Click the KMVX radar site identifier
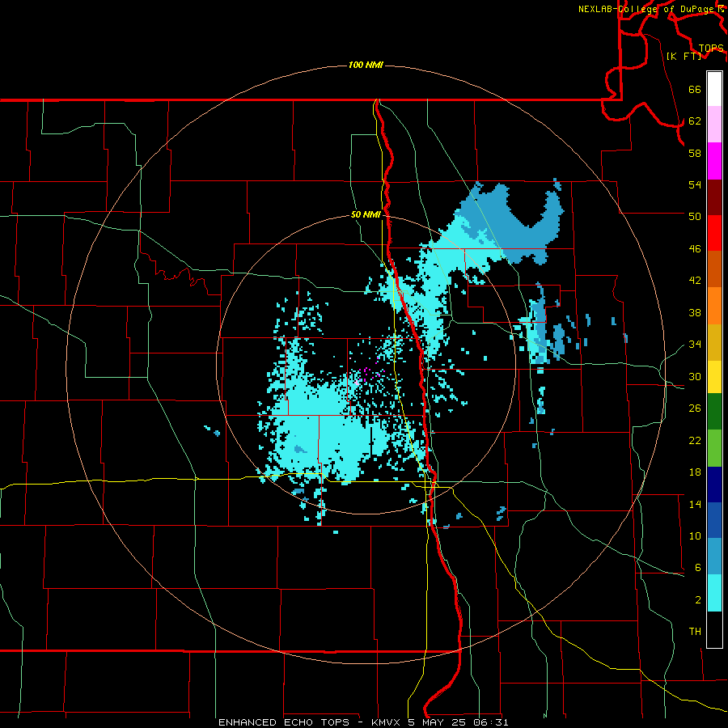This screenshot has height=728, width=728. point(386,722)
